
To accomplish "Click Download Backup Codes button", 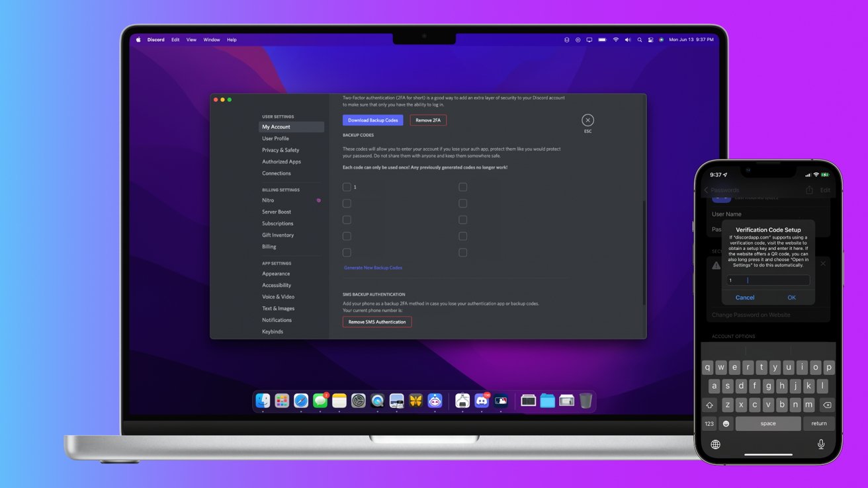I will (372, 120).
